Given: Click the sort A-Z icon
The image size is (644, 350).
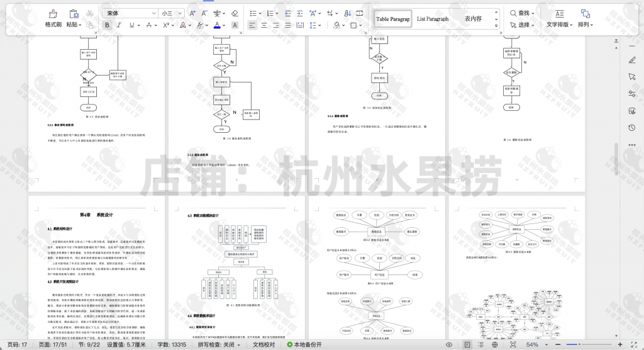Looking at the screenshot, I should click(x=347, y=14).
